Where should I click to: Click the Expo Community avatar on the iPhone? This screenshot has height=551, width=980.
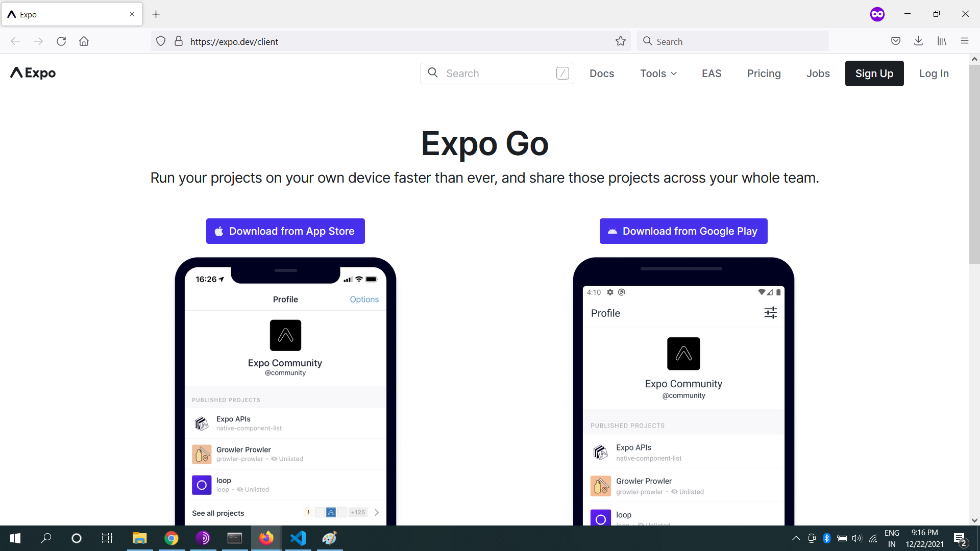point(285,335)
